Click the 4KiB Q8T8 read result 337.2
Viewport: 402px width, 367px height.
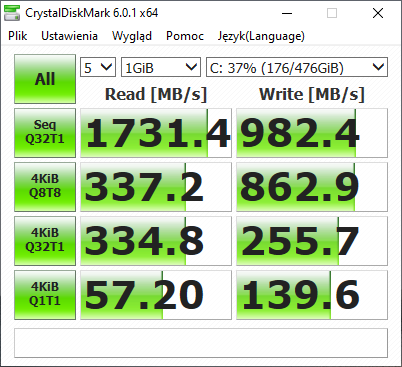point(156,187)
